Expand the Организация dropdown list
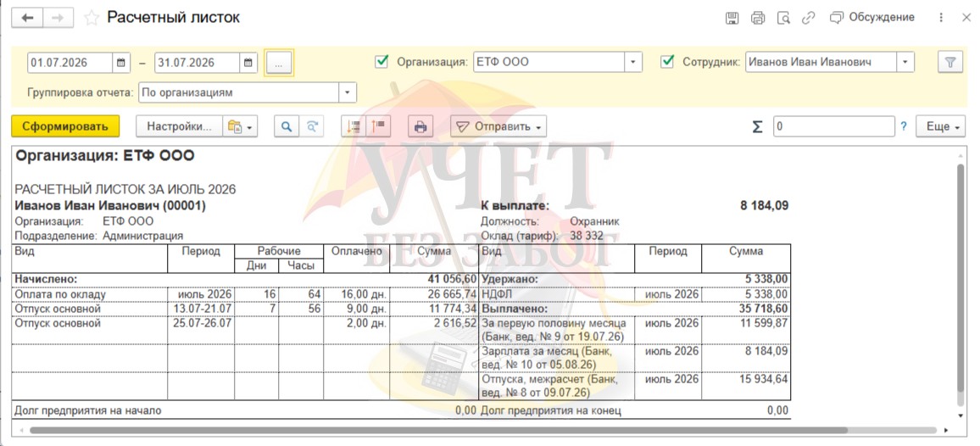The height and width of the screenshot is (446, 980). pyautogui.click(x=633, y=63)
